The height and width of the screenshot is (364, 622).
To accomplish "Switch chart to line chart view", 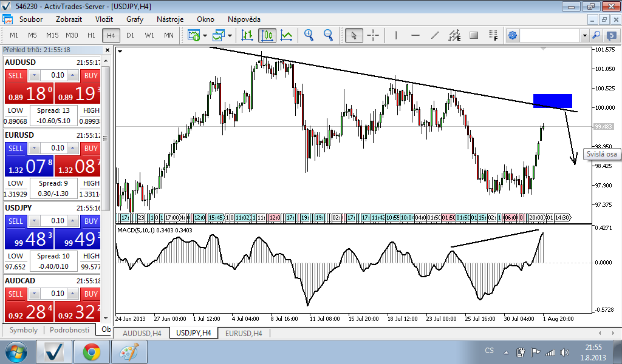I will tap(287, 35).
